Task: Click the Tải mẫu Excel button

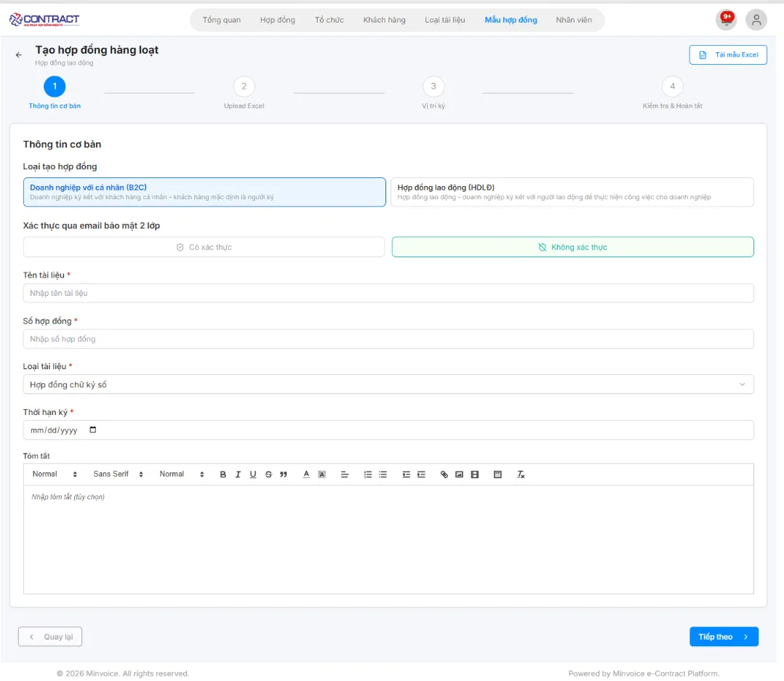Action: click(727, 55)
